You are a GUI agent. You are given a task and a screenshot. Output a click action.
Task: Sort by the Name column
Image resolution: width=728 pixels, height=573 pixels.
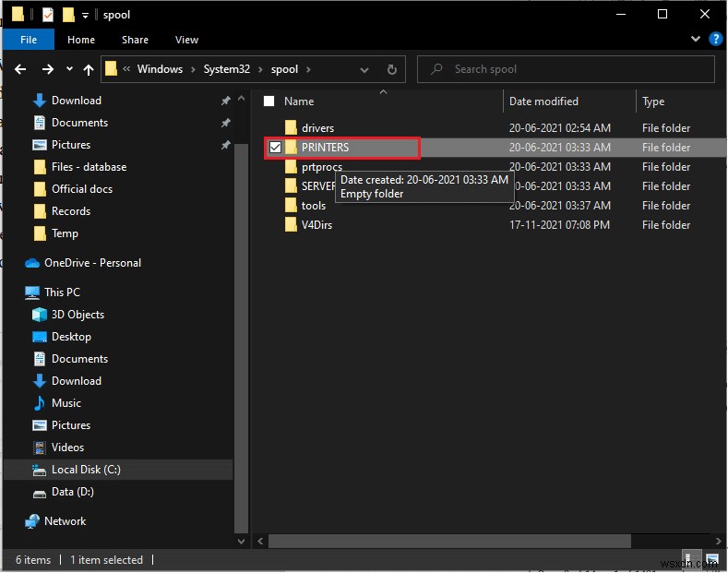click(x=299, y=101)
